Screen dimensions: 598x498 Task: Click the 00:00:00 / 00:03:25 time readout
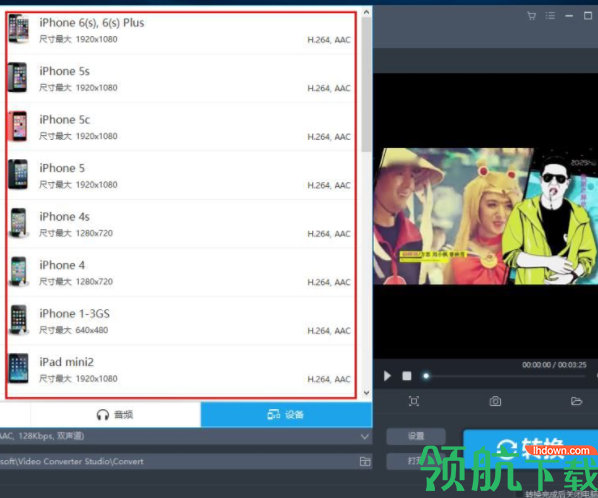pyautogui.click(x=554, y=365)
